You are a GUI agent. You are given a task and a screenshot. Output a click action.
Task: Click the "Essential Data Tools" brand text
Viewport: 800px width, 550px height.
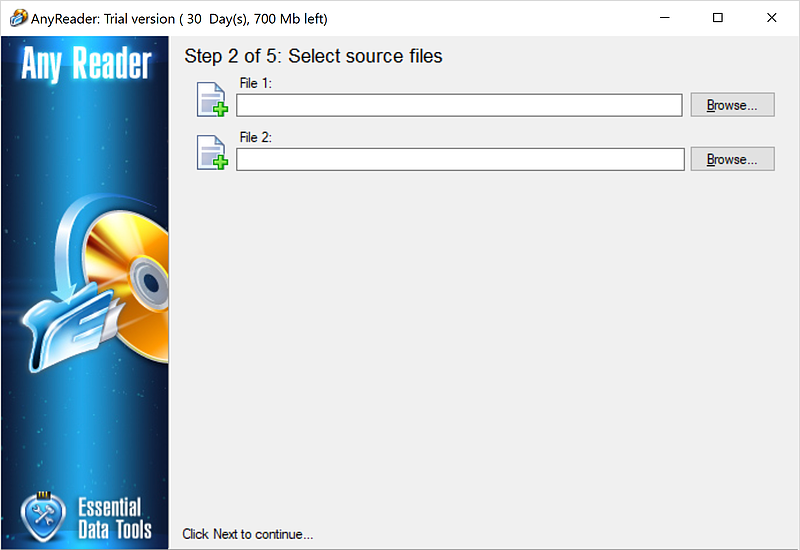tap(110, 517)
